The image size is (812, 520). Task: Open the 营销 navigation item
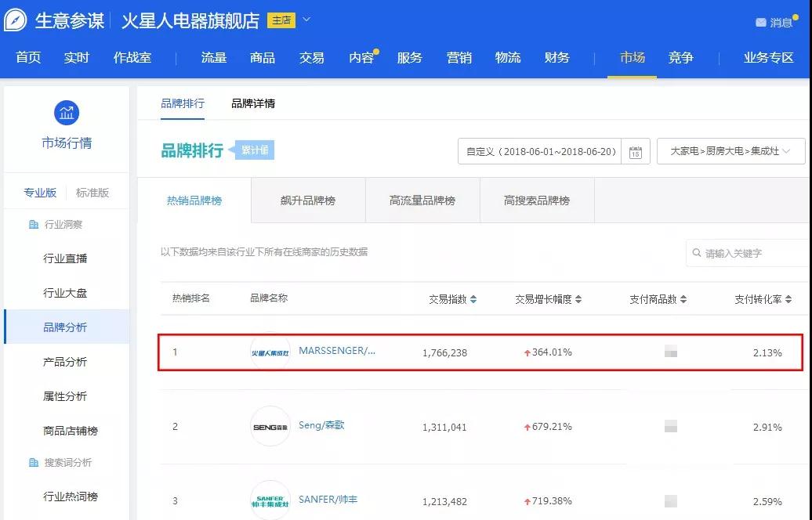459,57
